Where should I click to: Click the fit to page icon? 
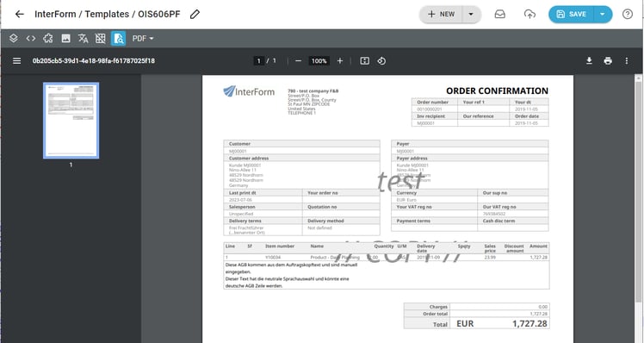[365, 61]
